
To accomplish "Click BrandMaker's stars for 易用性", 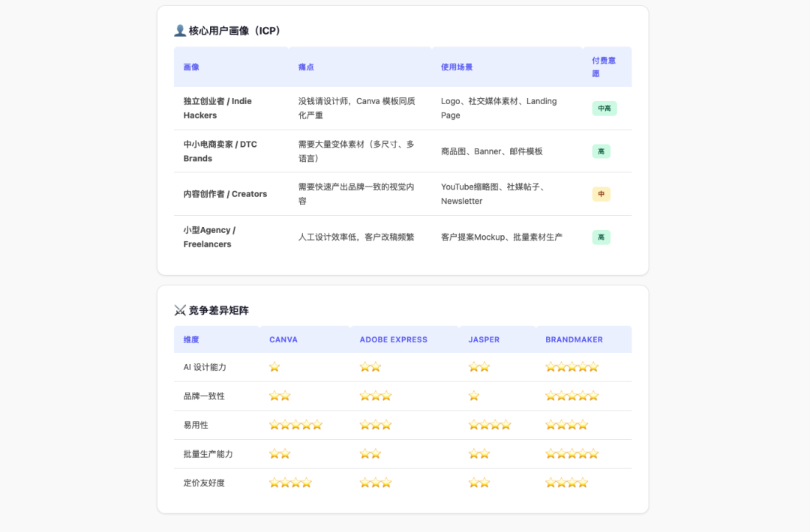I will (x=567, y=425).
